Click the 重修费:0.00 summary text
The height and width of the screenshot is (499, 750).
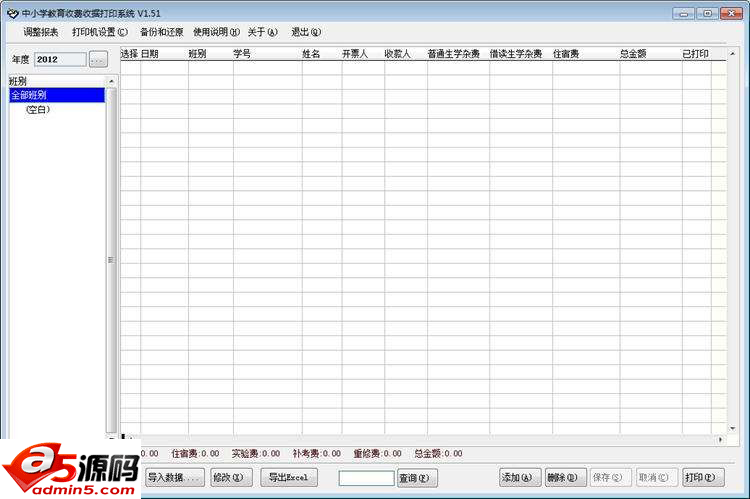(x=377, y=454)
